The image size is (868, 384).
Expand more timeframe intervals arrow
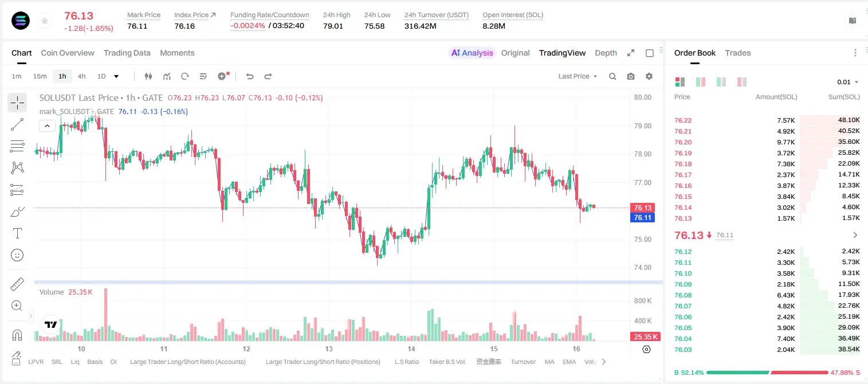[116, 76]
